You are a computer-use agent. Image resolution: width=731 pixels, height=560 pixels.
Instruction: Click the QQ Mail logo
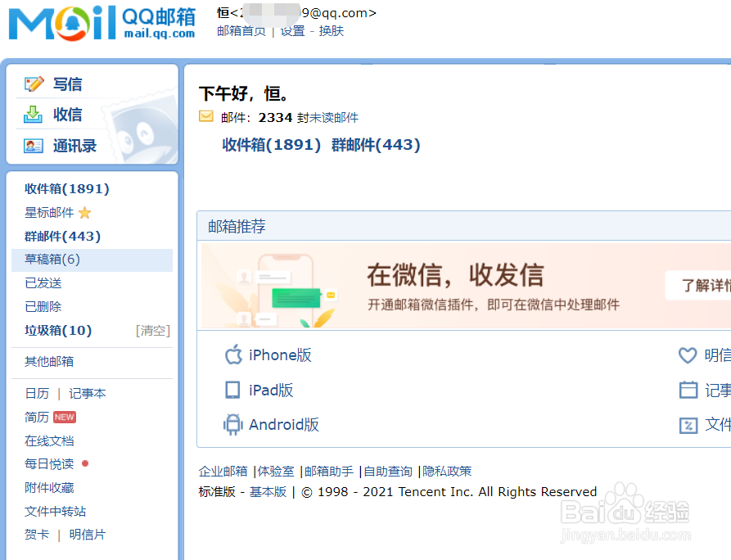click(x=102, y=22)
